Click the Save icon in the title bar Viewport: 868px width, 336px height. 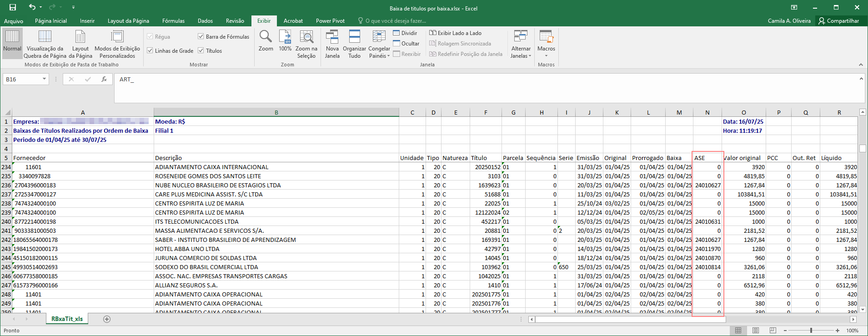(13, 7)
